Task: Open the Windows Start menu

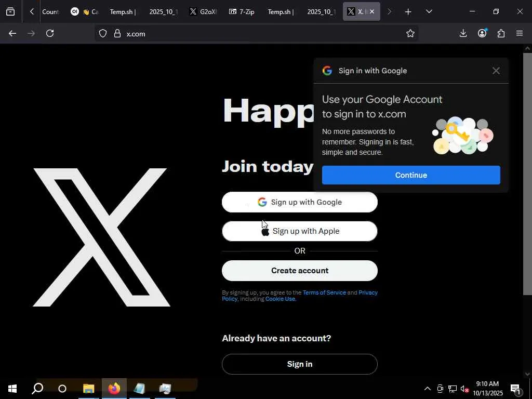Action: click(12, 389)
